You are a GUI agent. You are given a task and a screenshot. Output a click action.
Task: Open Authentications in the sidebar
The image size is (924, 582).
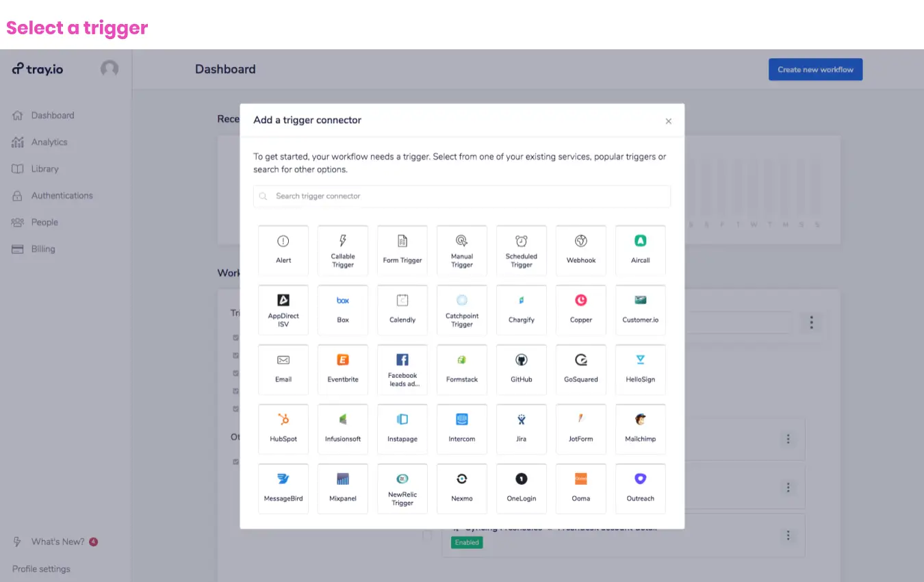coord(53,196)
